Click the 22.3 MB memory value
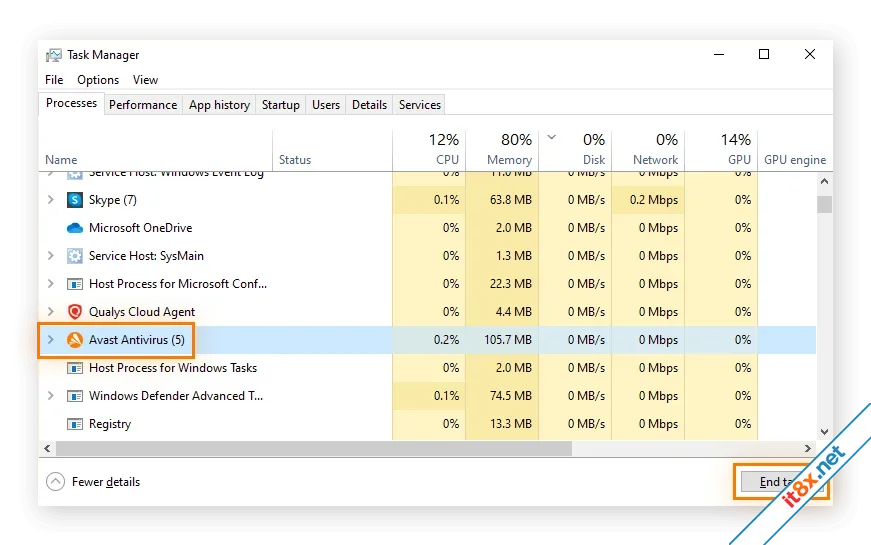Viewport: 871px width, 545px height. click(x=510, y=284)
